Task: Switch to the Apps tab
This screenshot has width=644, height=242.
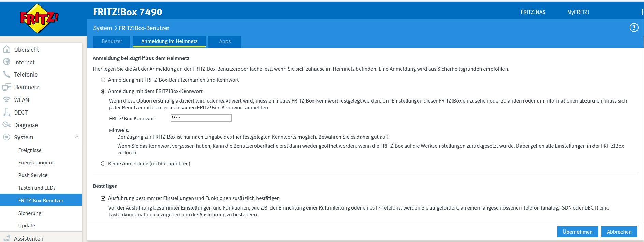Action: (225, 41)
